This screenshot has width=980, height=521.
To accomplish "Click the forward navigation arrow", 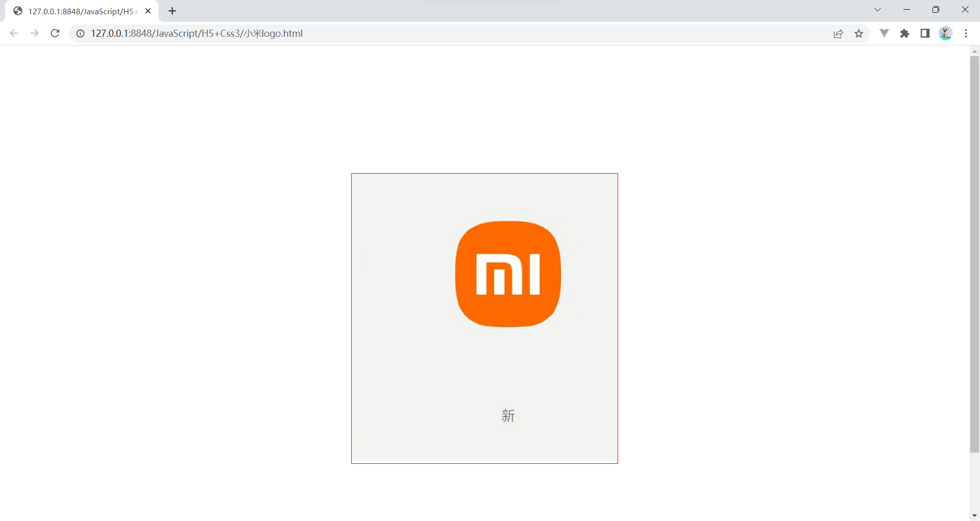I will coord(34,33).
